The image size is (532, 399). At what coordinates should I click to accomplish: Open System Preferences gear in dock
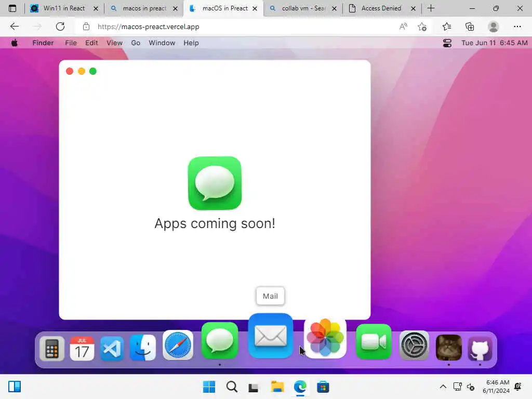(x=414, y=345)
